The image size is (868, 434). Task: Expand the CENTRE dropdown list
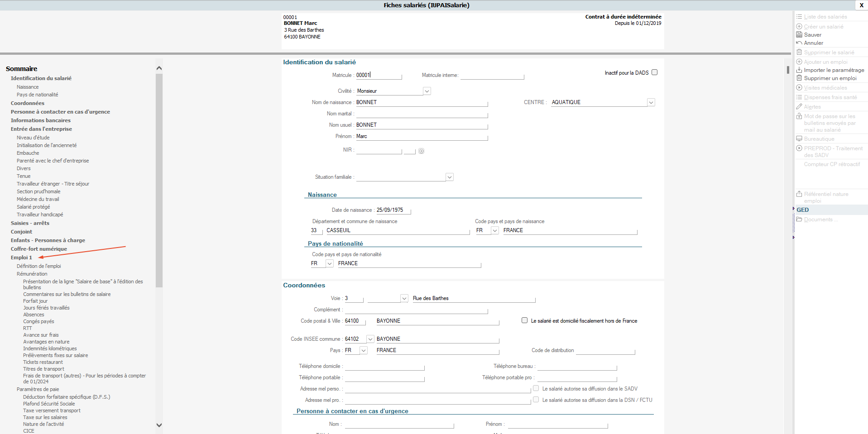click(651, 102)
